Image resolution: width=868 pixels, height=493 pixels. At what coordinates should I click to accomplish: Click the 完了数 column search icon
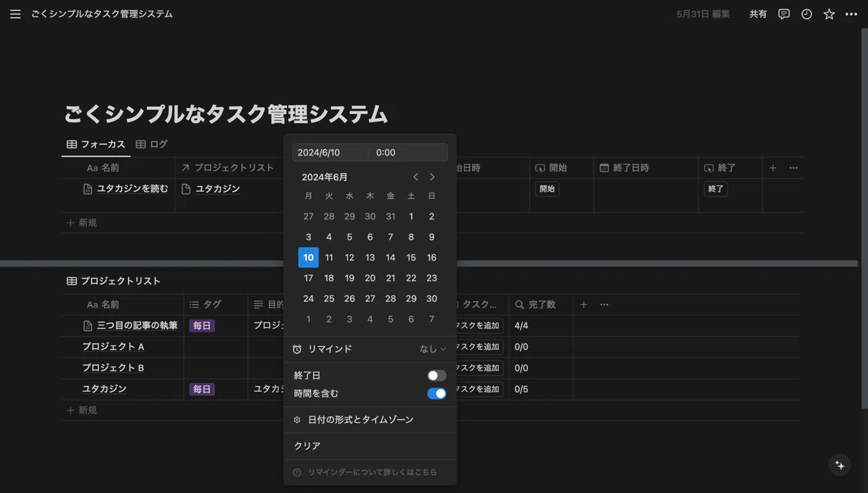click(519, 305)
